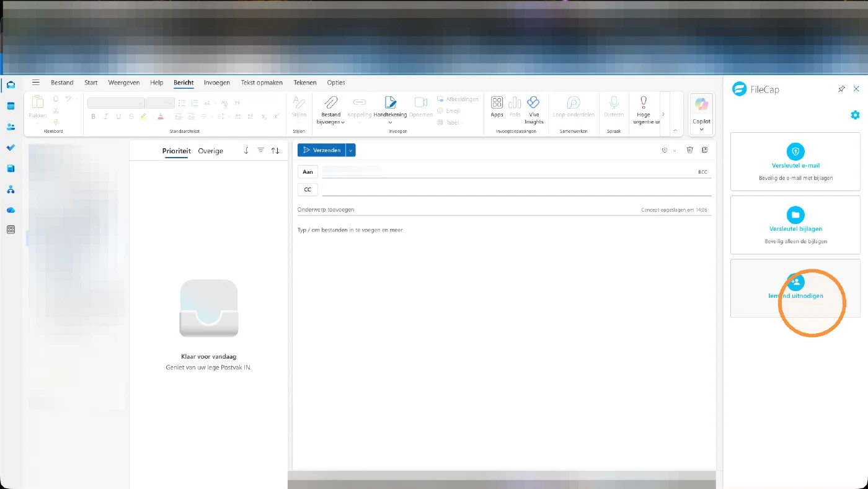868x489 pixels.
Task: Click the sort order arrows icon
Action: point(275,151)
